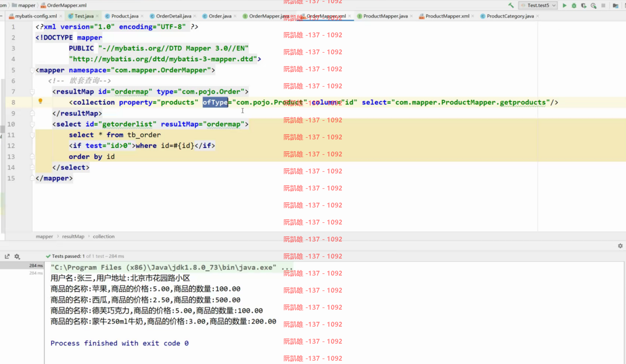This screenshot has width=626, height=364.
Task: Collapse the resultMap fold on line 7
Action: 32,92
